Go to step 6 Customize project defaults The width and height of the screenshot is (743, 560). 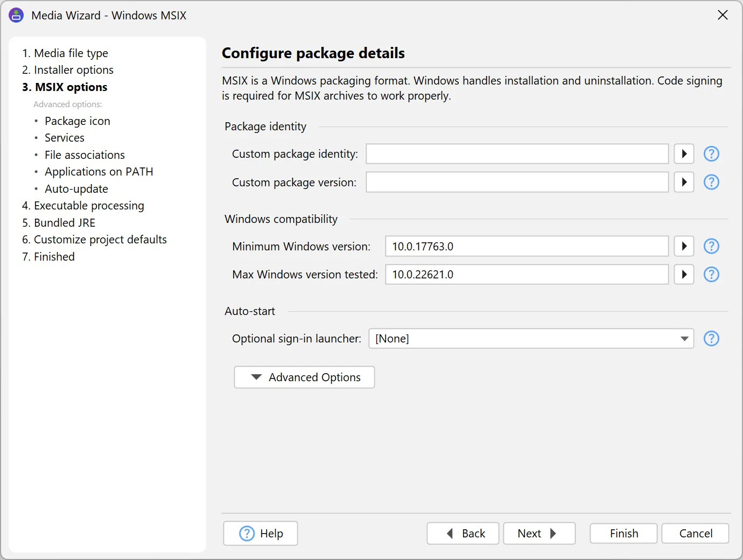pos(94,240)
